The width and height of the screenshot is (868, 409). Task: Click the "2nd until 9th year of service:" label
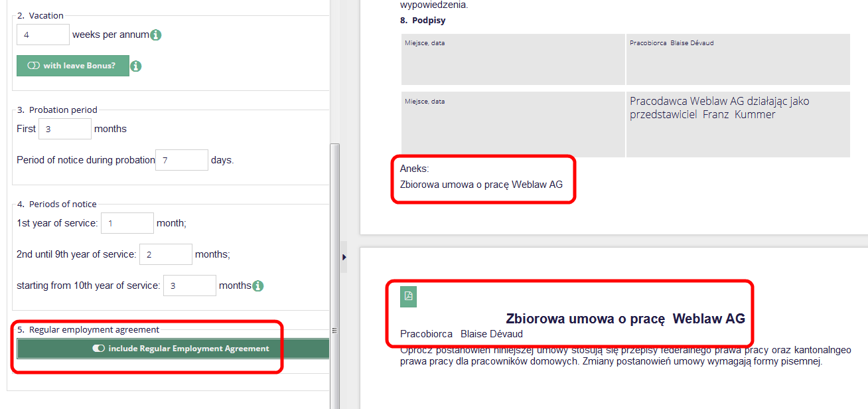76,254
